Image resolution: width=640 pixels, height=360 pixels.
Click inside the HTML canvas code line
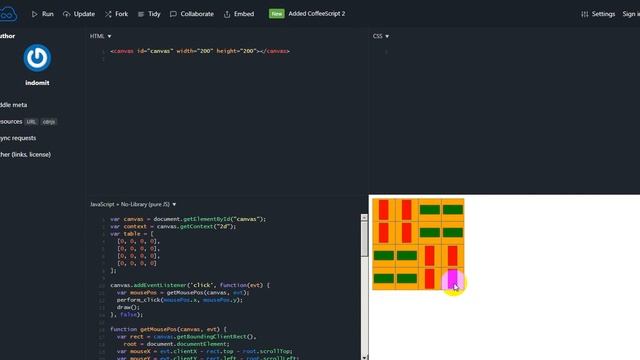pyautogui.click(x=200, y=51)
